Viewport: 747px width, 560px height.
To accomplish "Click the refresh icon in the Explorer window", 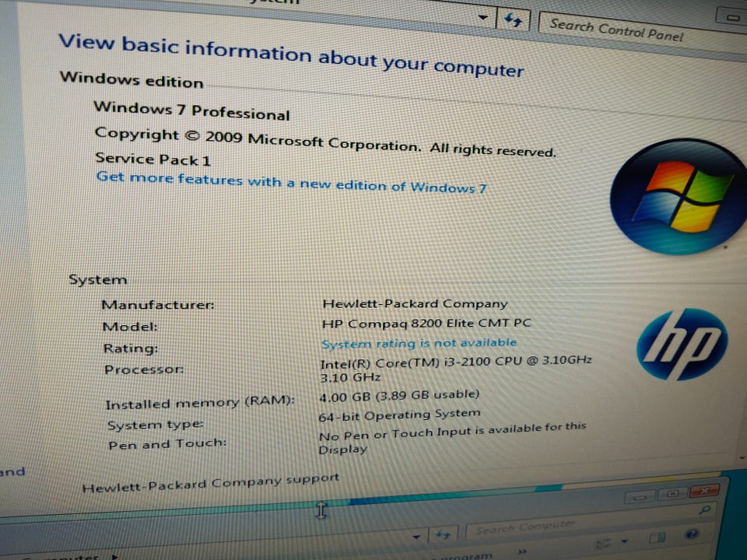I will [443, 534].
